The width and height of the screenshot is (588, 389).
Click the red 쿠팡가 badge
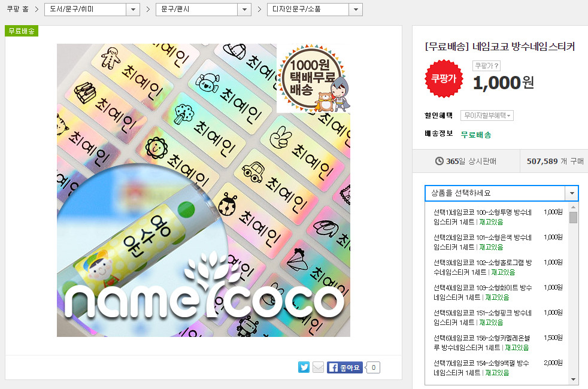pos(444,78)
